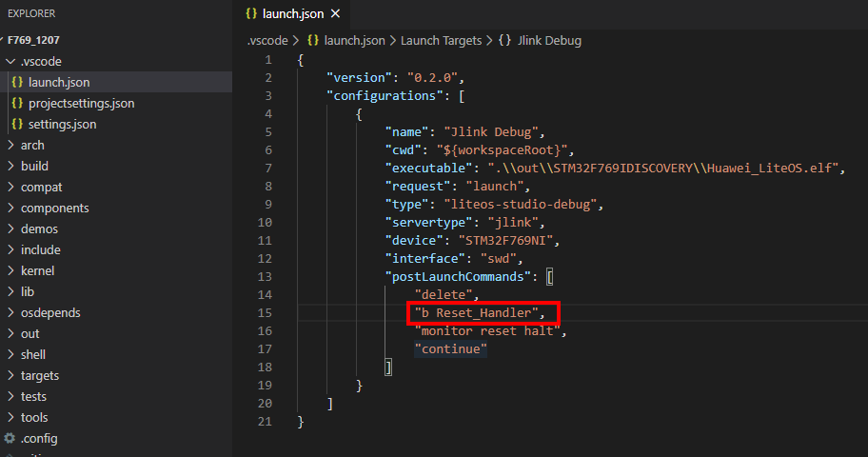Viewport: 868px width, 457px height.
Task: Expand the targets folder
Action: tap(10, 375)
